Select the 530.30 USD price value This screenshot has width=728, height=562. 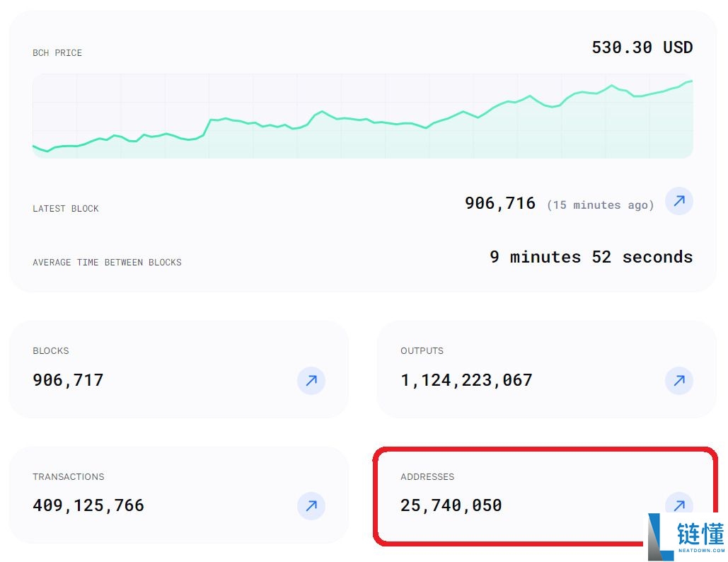(642, 47)
